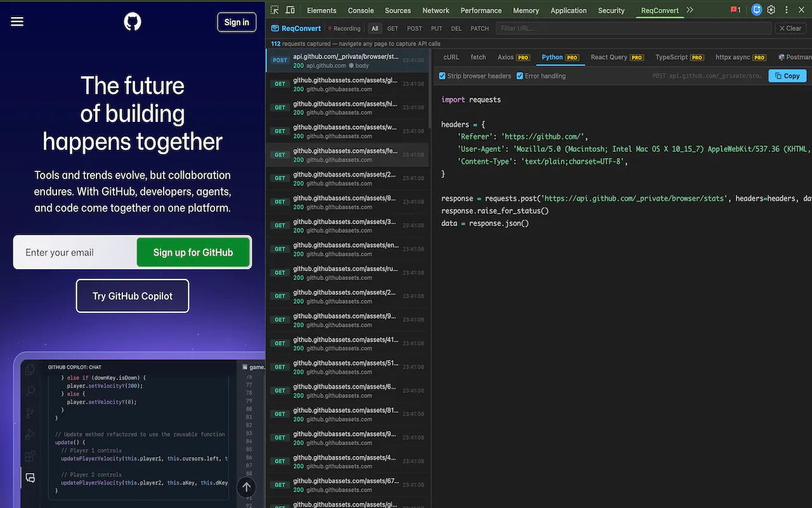Click the scroll-to-top arrow on the GitHub page

246,487
